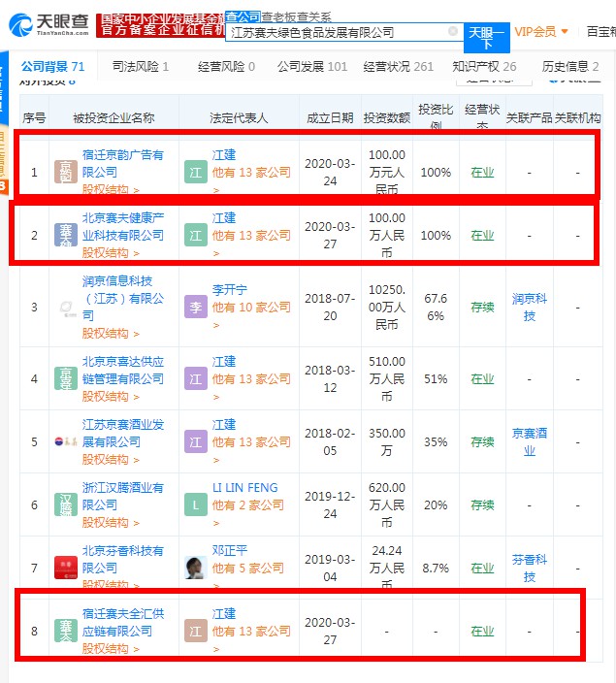
Task: Click the 67.66% investment ratio cell
Action: coord(436,308)
